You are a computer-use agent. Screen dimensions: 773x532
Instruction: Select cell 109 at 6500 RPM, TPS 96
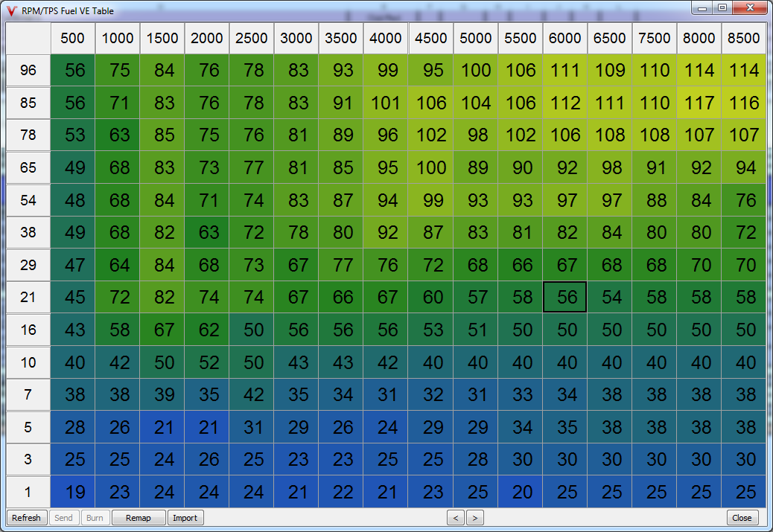click(610, 70)
